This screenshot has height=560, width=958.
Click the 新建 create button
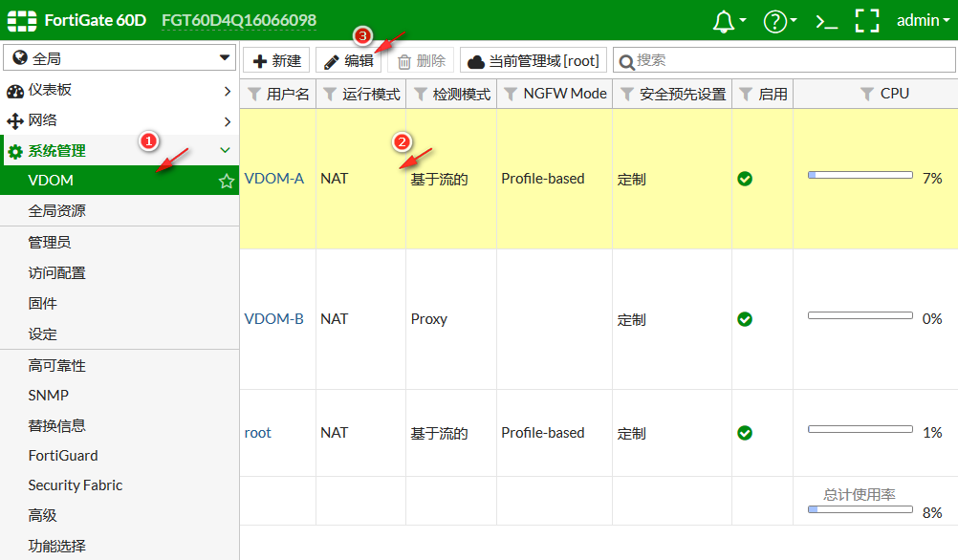(x=276, y=61)
